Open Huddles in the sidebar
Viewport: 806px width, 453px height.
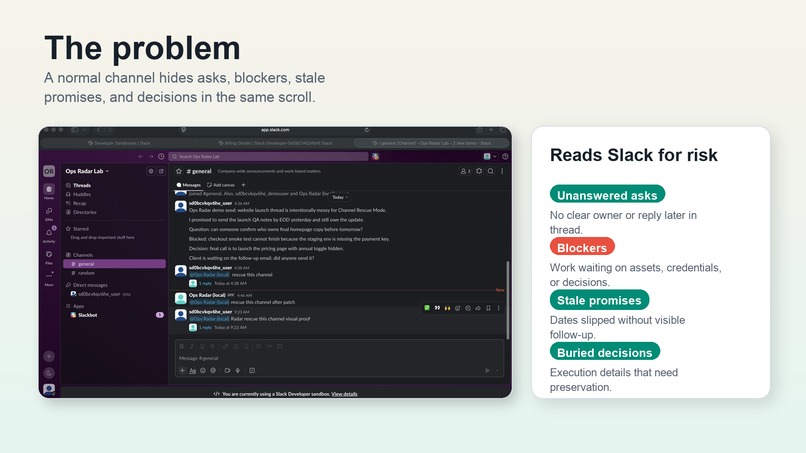78,194
